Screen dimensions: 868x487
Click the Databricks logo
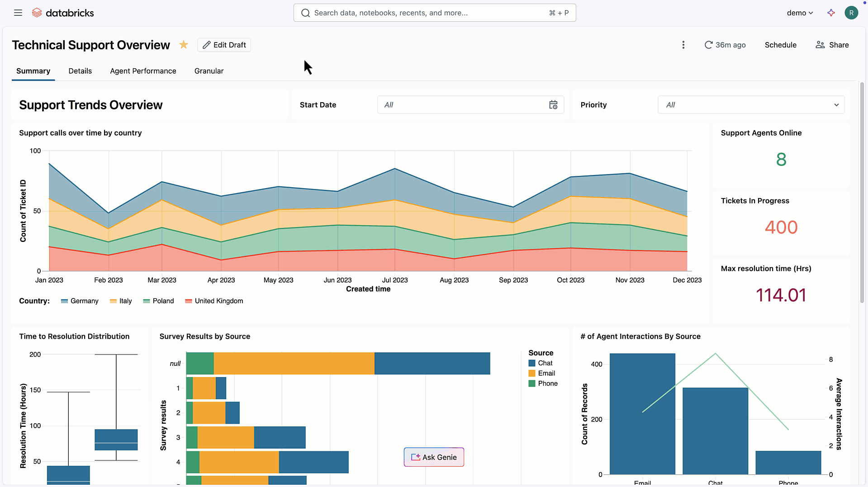click(63, 13)
